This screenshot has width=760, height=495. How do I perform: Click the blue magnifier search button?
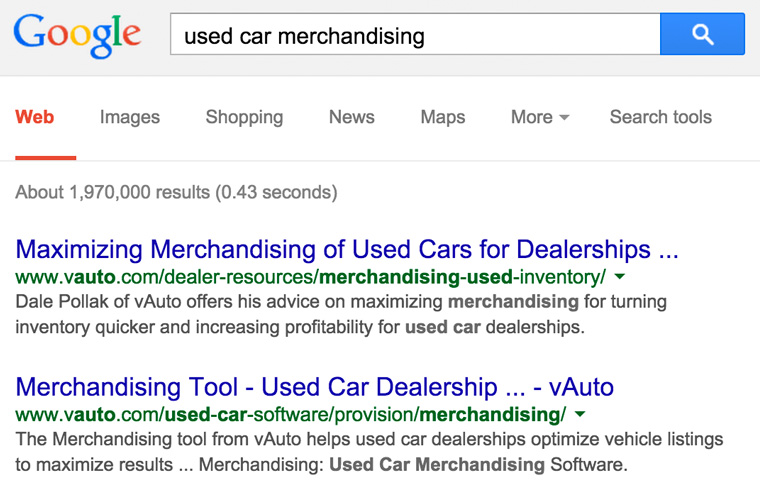click(702, 34)
